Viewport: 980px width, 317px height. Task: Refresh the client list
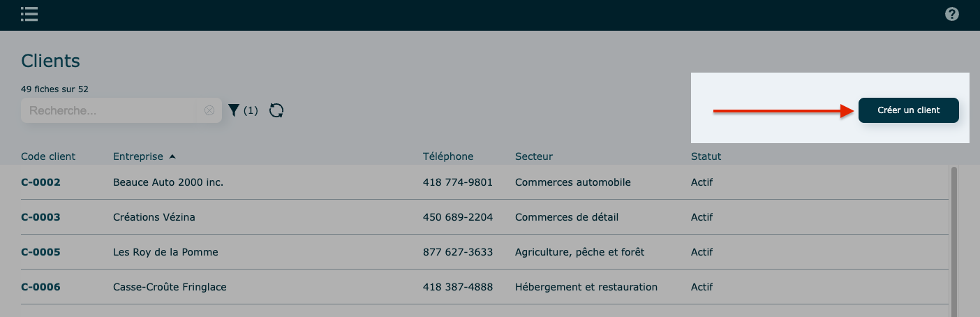(x=276, y=110)
